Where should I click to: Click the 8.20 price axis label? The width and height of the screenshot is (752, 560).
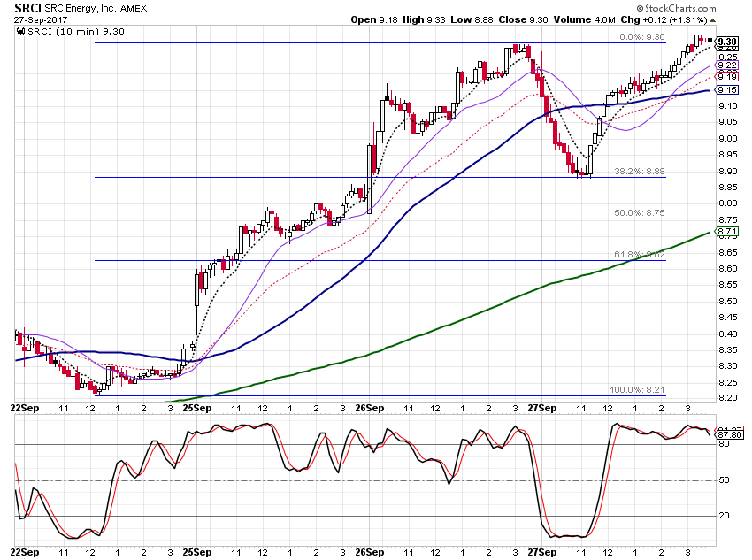coord(728,398)
